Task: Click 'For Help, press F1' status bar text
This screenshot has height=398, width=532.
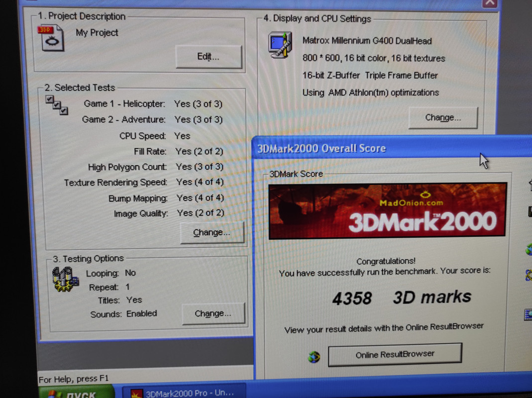Action: 73,379
